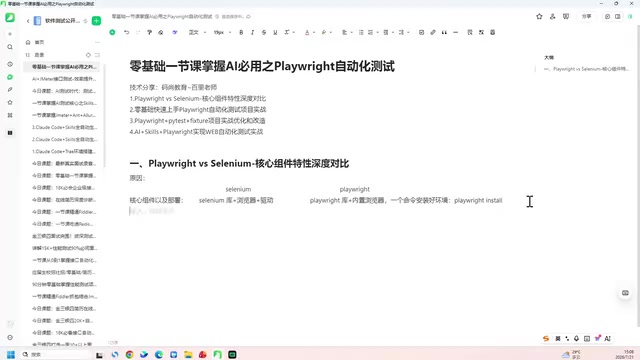Click the green insert plus icon in the toolbar

112,32
